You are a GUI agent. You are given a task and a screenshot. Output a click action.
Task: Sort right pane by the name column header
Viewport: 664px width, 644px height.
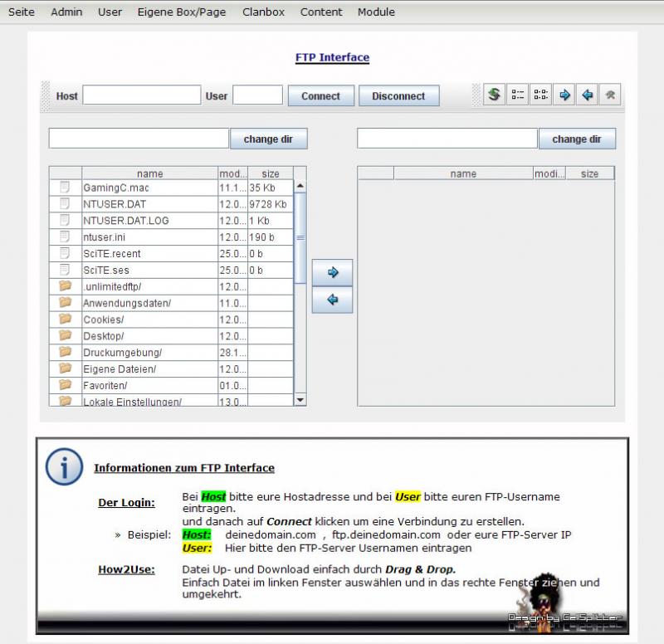coord(463,173)
